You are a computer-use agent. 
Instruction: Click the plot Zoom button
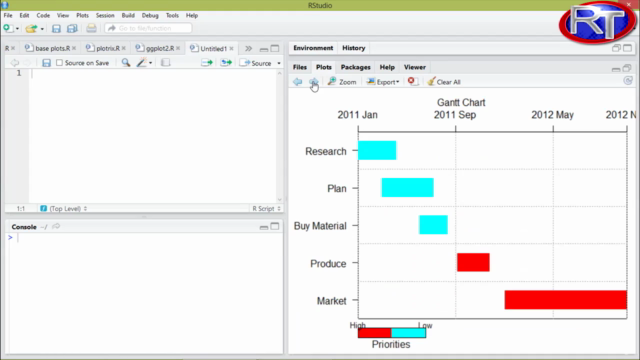(x=342, y=82)
